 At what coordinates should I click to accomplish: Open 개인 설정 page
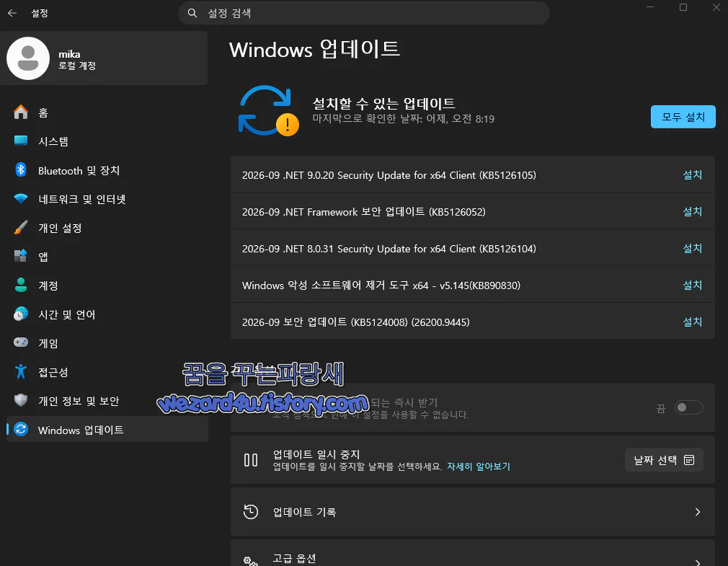point(107,228)
